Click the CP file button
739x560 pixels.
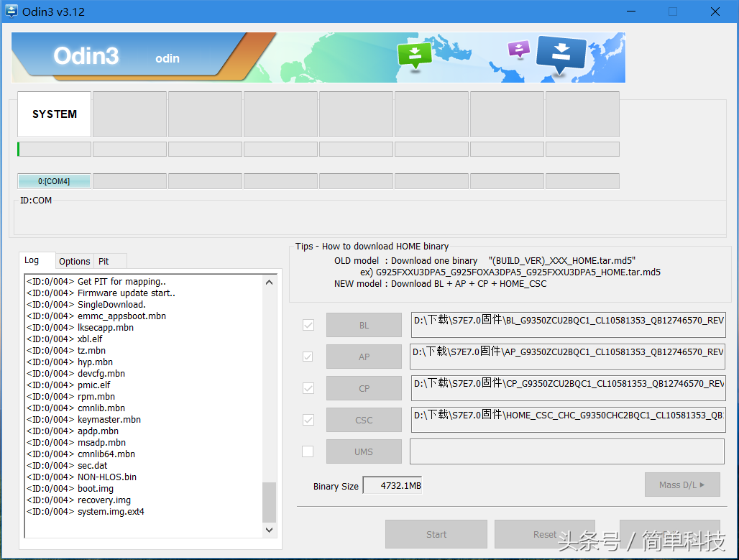364,388
